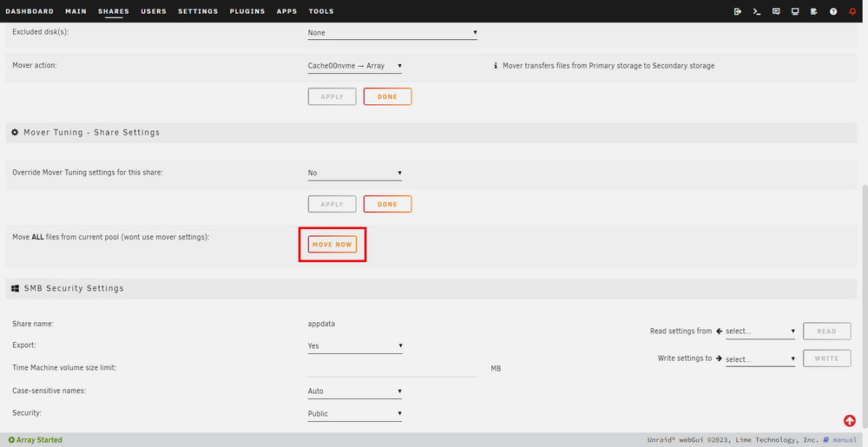Click Apply under Override Mover Tuning
Screen dimensions: 868x447
[x=332, y=204]
